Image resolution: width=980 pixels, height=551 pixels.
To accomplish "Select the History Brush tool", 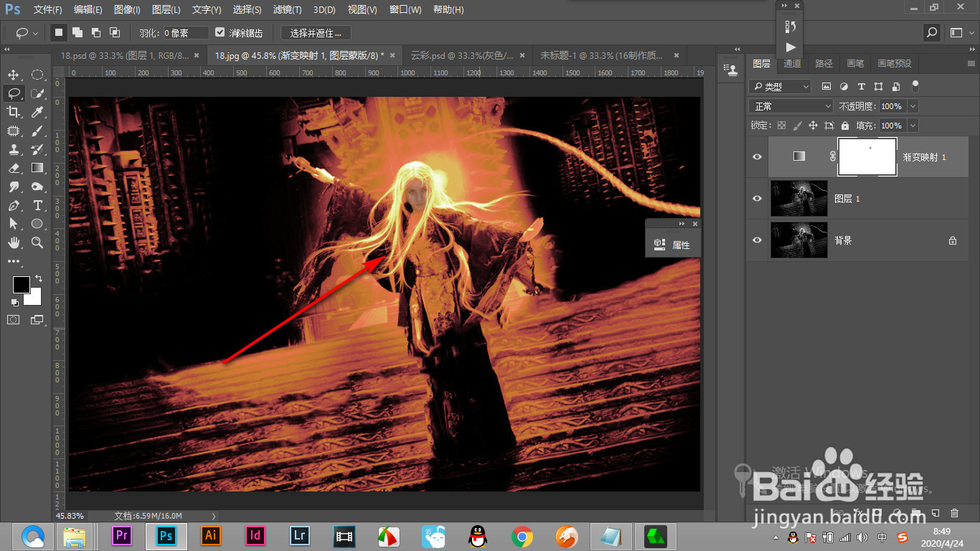I will point(37,149).
